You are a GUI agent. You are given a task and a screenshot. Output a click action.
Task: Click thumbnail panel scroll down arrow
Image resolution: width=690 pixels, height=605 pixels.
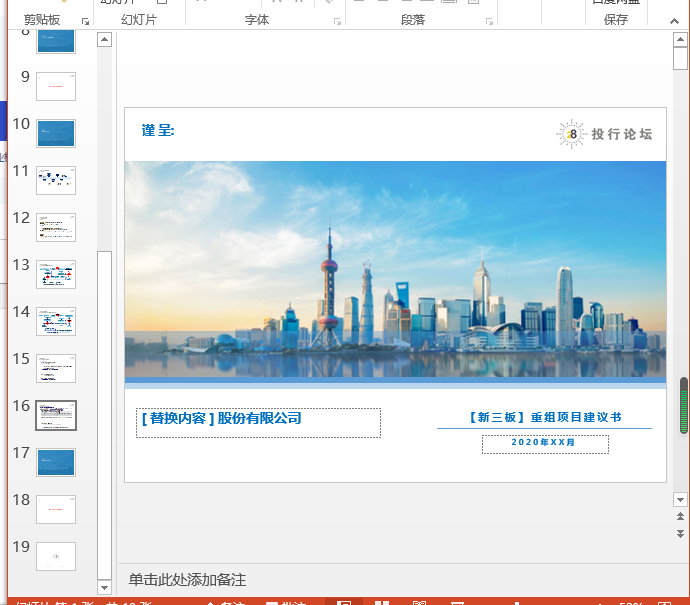click(x=104, y=587)
